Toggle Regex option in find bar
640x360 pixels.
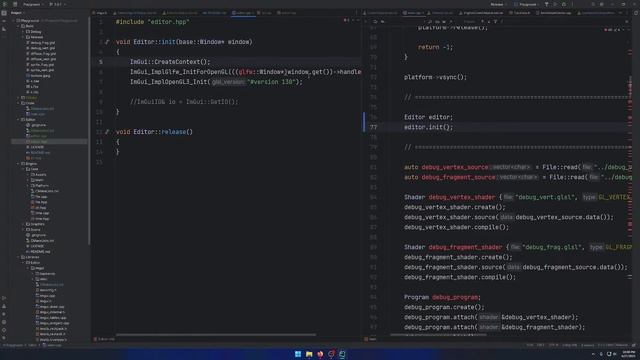(x=451, y=21)
